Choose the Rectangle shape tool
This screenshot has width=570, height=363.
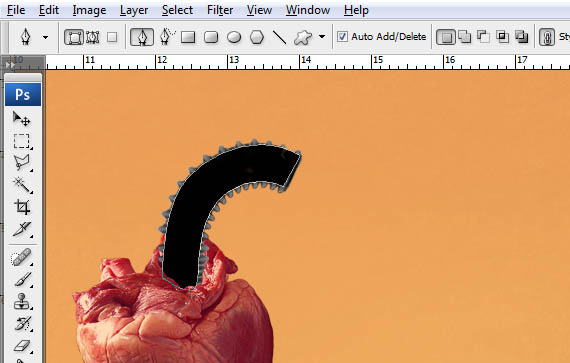coord(188,37)
